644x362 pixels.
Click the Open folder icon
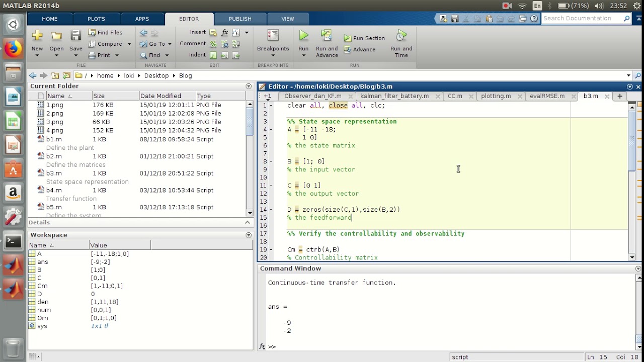56,36
